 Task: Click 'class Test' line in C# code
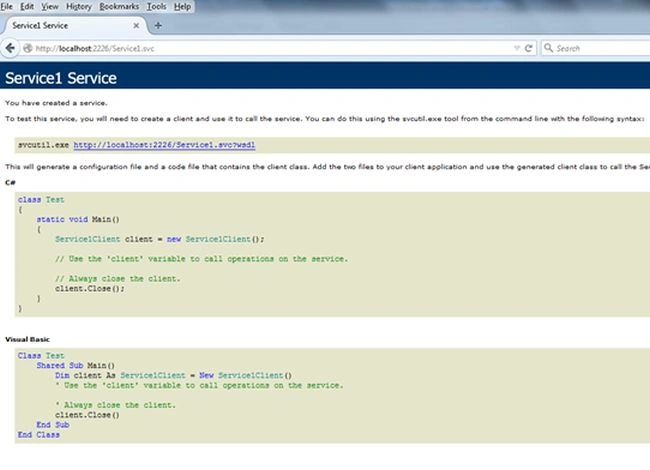(x=41, y=199)
